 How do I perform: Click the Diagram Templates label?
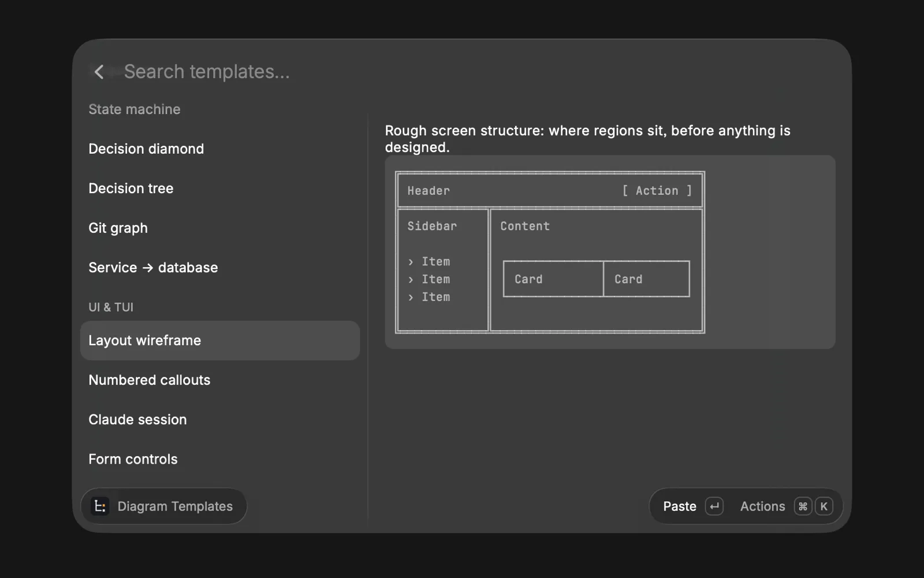click(x=175, y=506)
